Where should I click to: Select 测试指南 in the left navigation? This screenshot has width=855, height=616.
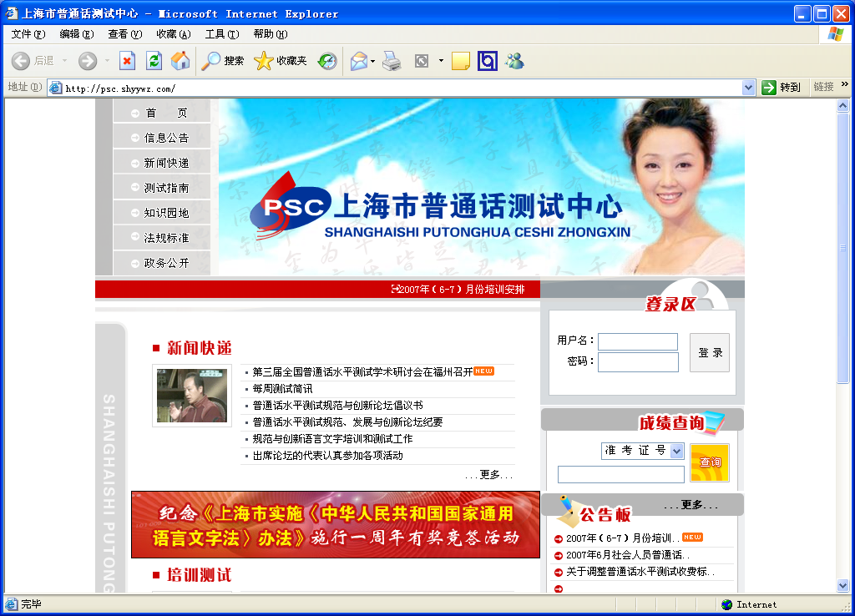pyautogui.click(x=166, y=188)
